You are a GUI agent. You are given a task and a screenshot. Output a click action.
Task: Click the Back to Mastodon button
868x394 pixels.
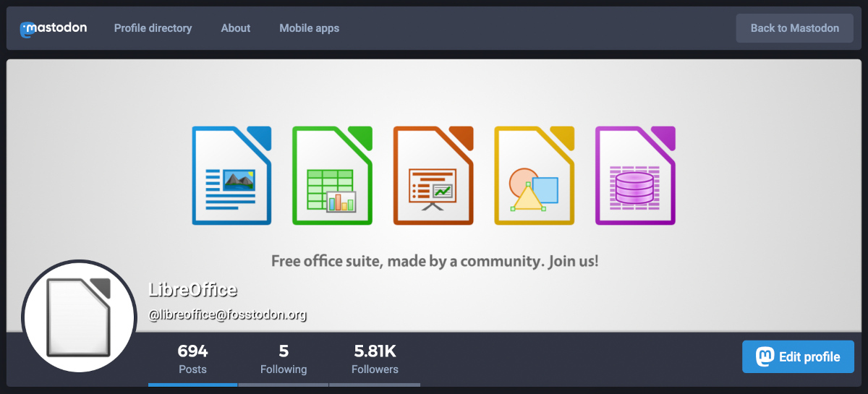(x=795, y=28)
